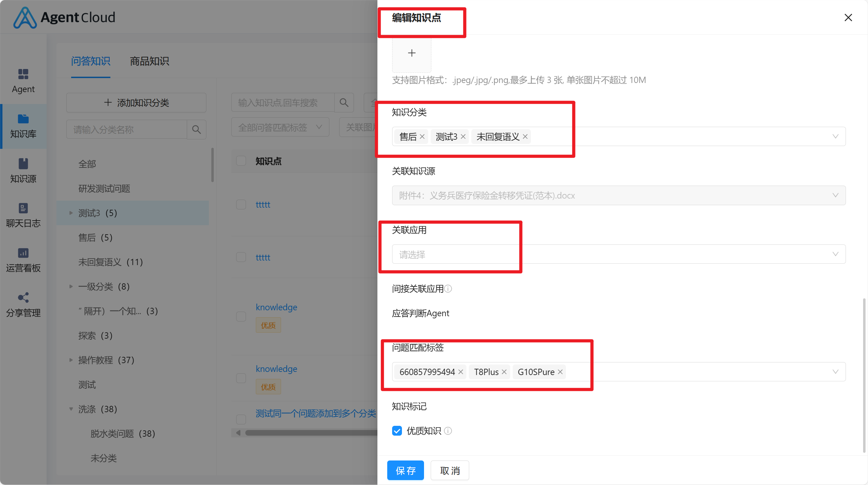Open the 运营看板 sidebar icon
Image resolution: width=868 pixels, height=485 pixels.
coord(23,260)
